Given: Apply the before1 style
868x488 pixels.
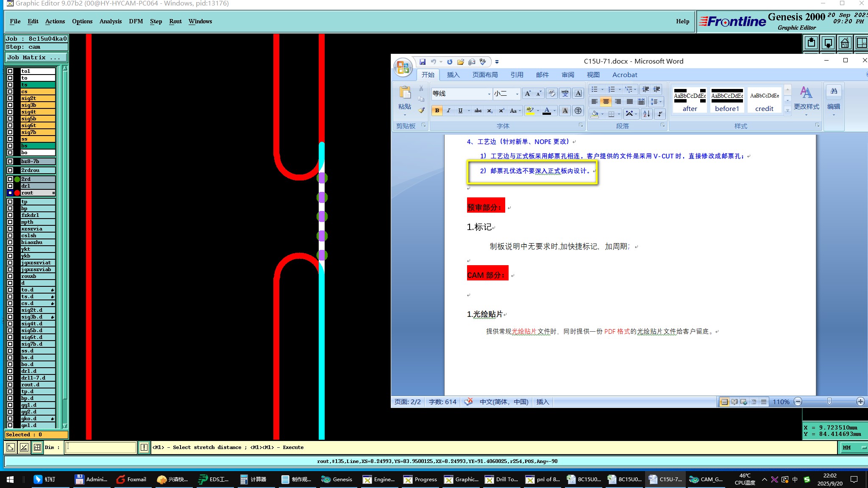Looking at the screenshot, I should pos(727,101).
